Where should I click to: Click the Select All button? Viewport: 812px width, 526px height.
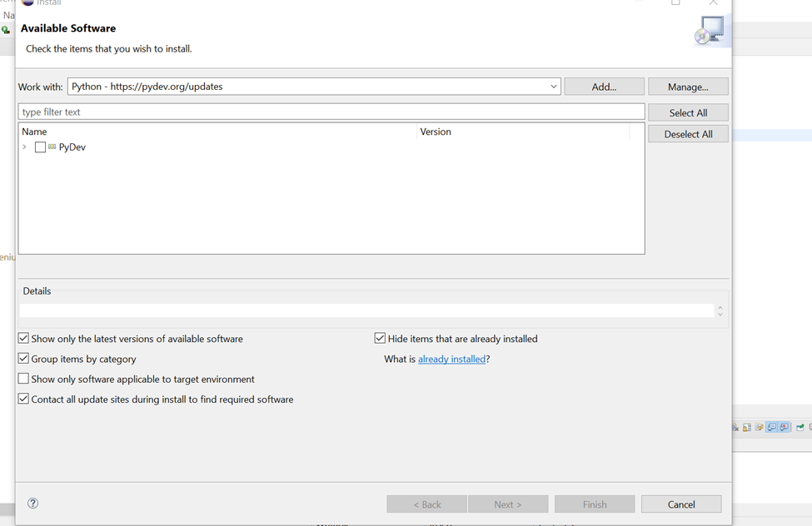pyautogui.click(x=688, y=112)
